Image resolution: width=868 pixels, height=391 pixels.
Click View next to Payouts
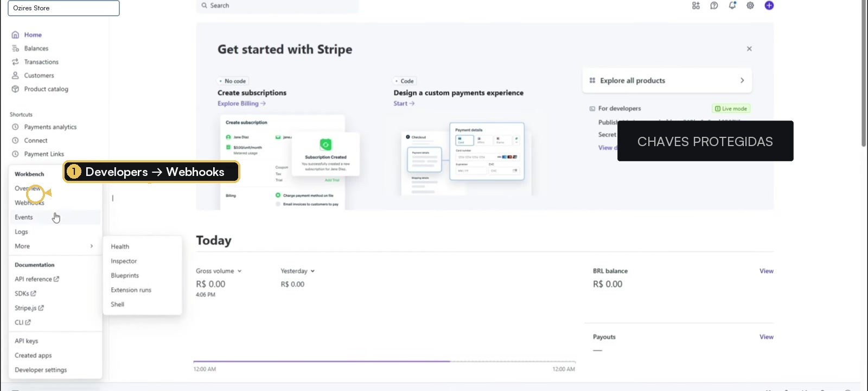766,337
